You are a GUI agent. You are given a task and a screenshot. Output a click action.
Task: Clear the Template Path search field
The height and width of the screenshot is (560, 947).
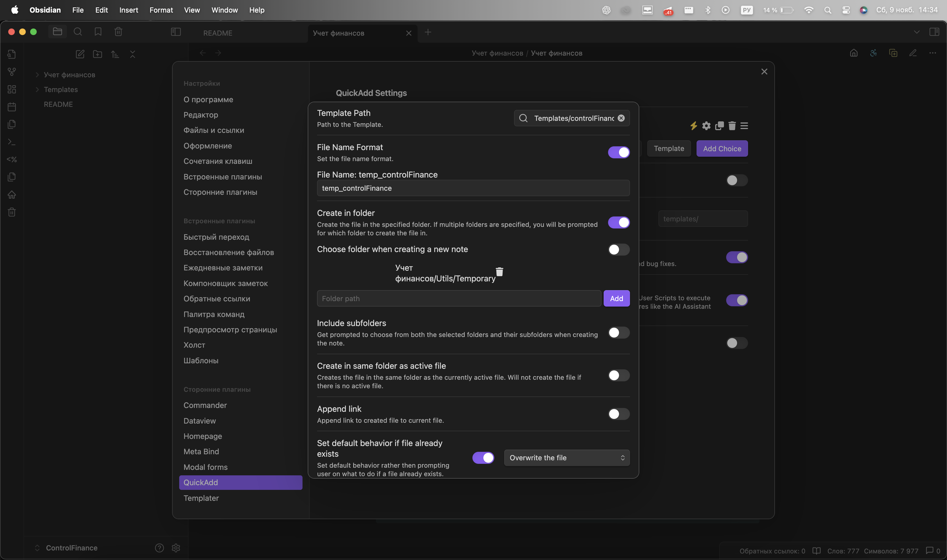(621, 118)
